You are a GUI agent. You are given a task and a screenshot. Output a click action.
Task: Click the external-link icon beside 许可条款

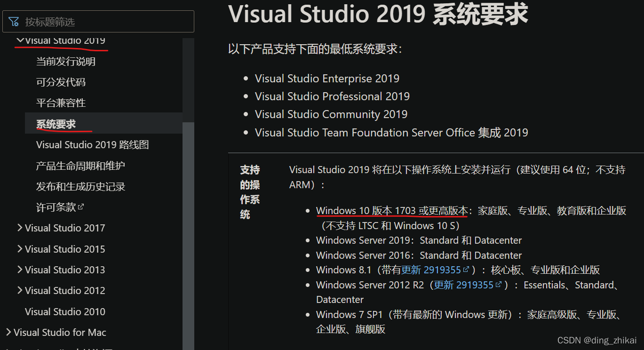81,207
